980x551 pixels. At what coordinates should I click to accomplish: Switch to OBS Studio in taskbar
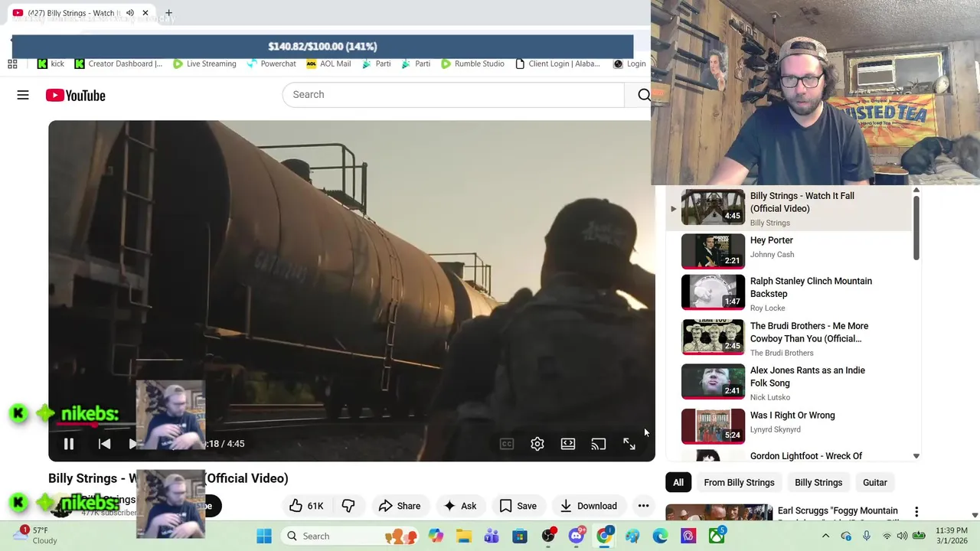coord(548,536)
